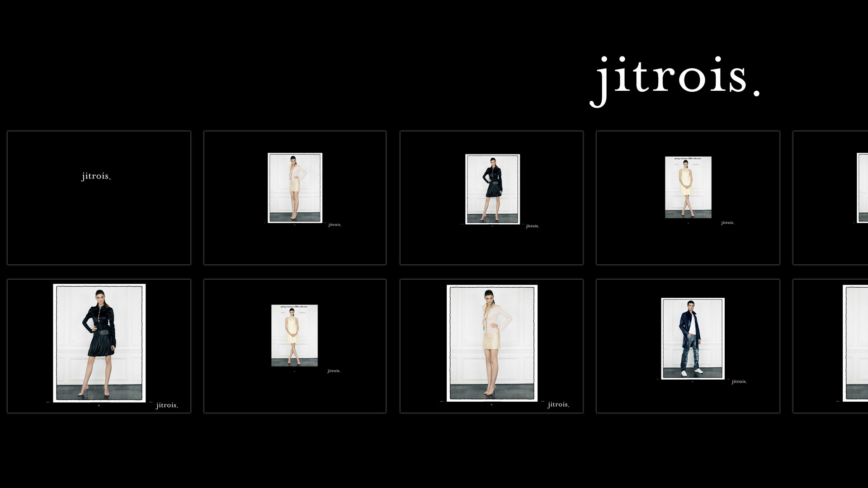Click the dot marker below the large black-dress photo
Viewport: 868px width, 488px height.
(x=99, y=405)
